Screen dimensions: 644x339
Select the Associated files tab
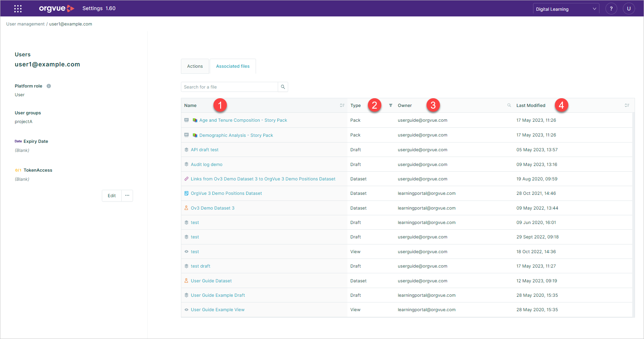(233, 66)
